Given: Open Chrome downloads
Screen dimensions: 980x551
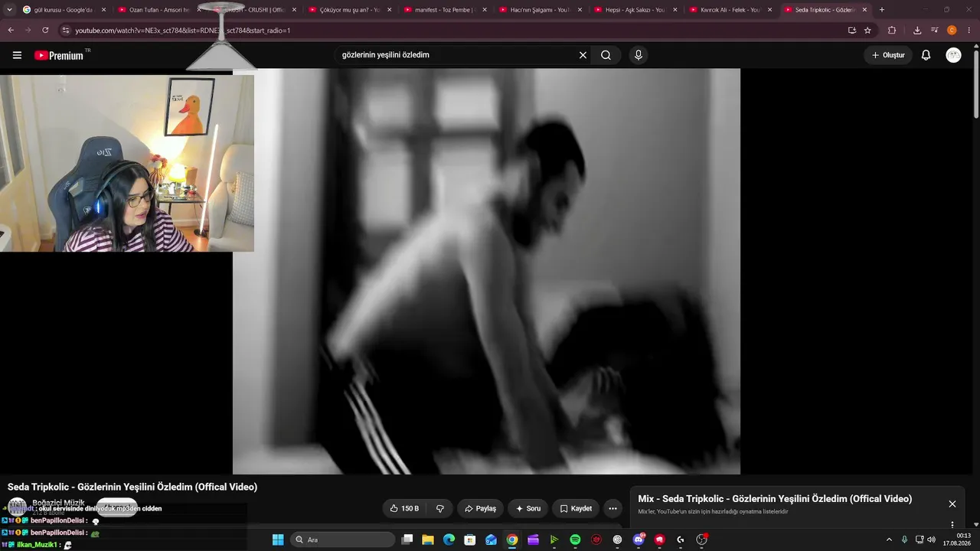Looking at the screenshot, I should [x=917, y=31].
